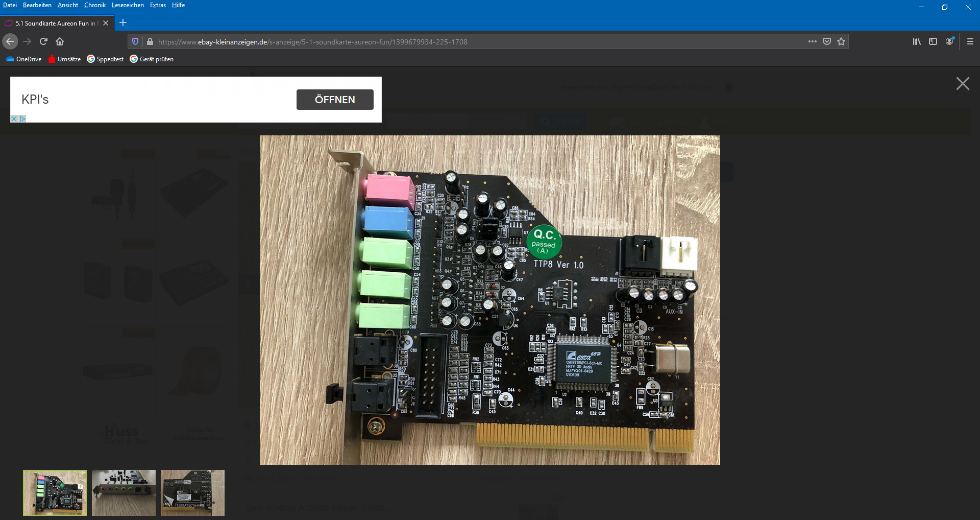Image resolution: width=980 pixels, height=520 pixels.
Task: Save page to Pocket
Action: point(827,41)
